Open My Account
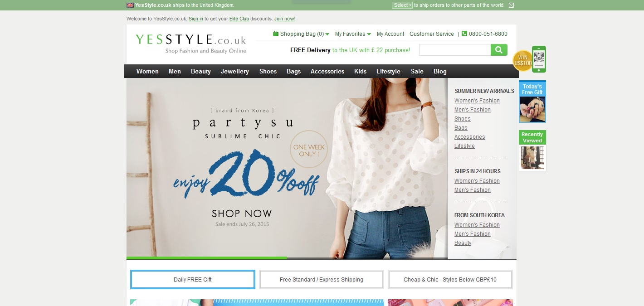The height and width of the screenshot is (306, 644). [x=390, y=34]
